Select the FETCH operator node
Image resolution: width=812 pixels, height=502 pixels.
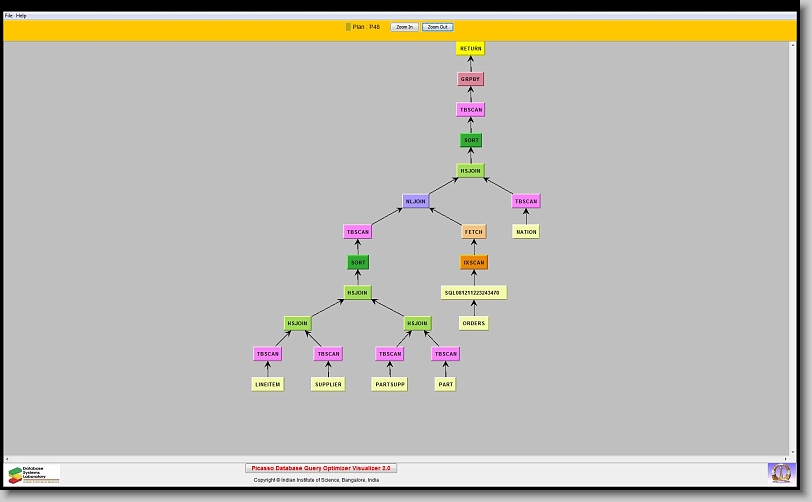coord(474,232)
